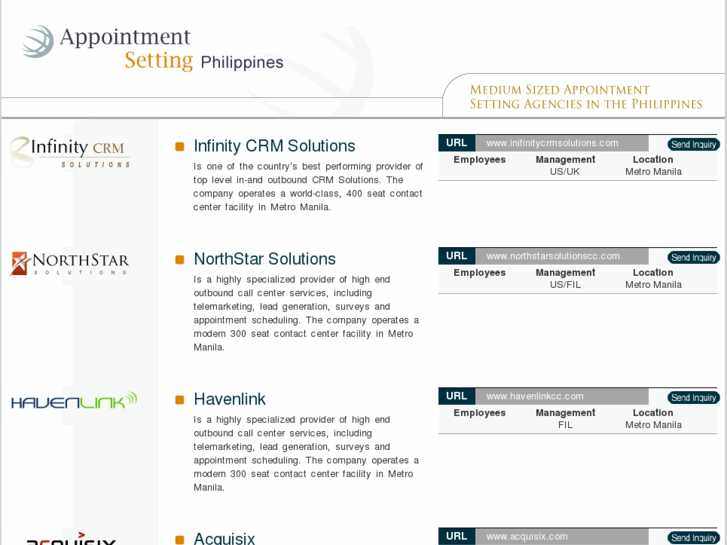Image resolution: width=727 pixels, height=545 pixels.
Task: Click the Infinity CRM Solutions description paragraph
Action: pyautogui.click(x=308, y=186)
